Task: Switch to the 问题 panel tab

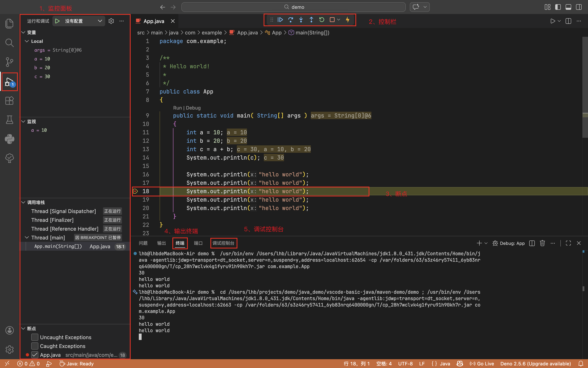Action: click(x=143, y=243)
